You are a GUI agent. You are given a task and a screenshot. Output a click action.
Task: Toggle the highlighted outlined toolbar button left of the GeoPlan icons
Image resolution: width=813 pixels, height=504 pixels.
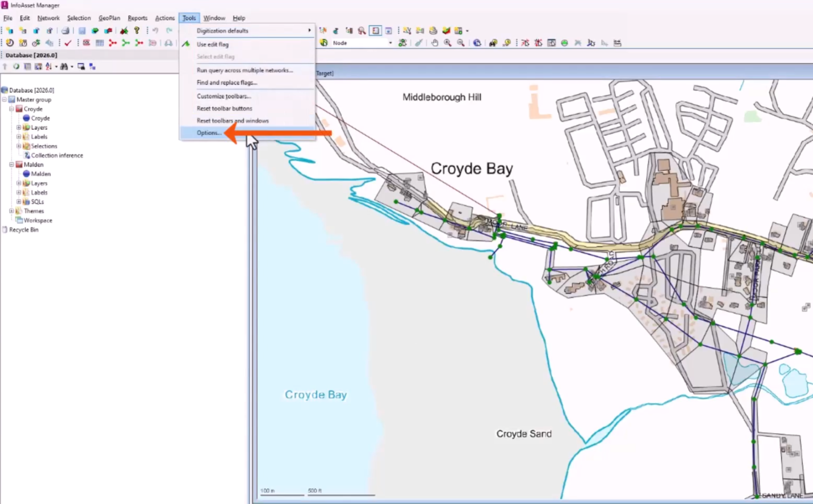376,31
